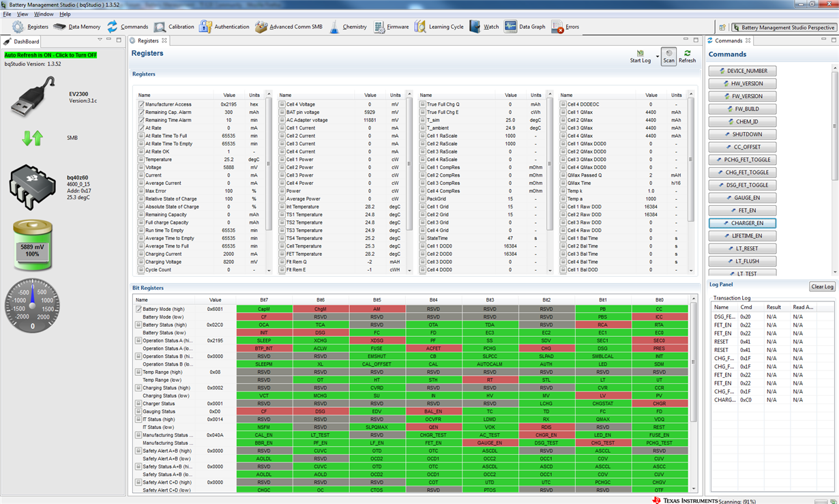839x504 pixels.
Task: Click the Remaining Time Alarm edit icon
Action: [x=141, y=120]
